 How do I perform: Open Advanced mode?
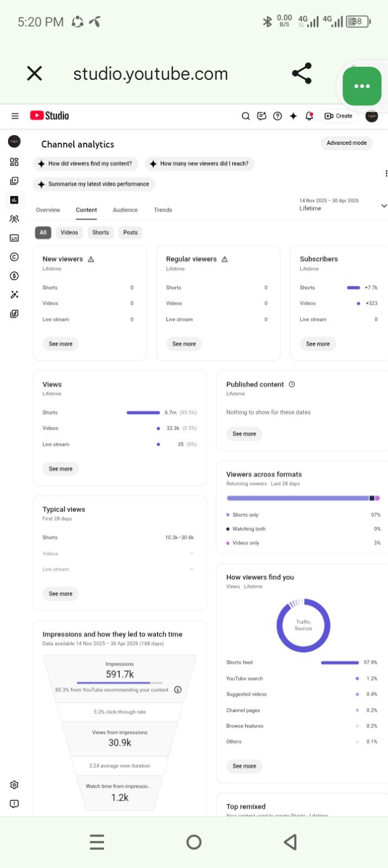(x=347, y=143)
